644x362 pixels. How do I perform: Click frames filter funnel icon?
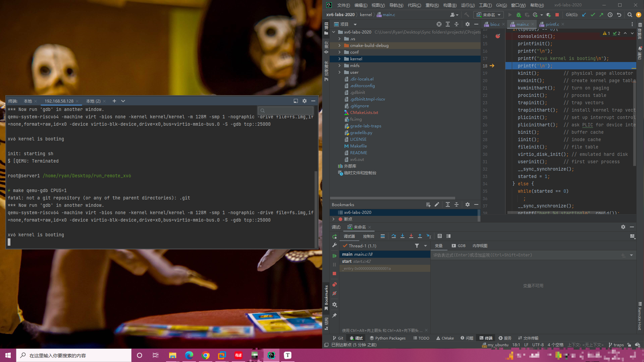[417, 246]
